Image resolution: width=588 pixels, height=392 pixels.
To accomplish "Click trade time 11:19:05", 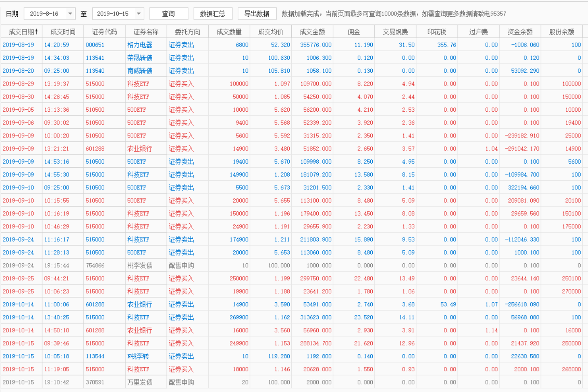I will pos(57,369).
